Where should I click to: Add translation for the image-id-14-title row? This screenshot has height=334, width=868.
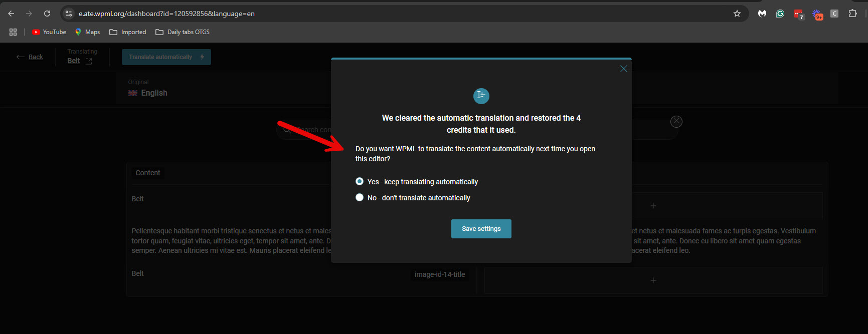[x=653, y=280]
